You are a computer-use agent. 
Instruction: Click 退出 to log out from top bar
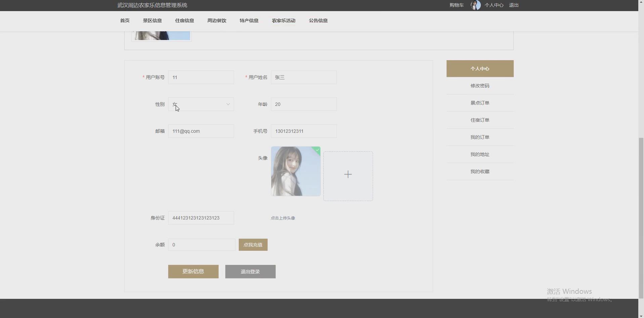click(x=513, y=5)
